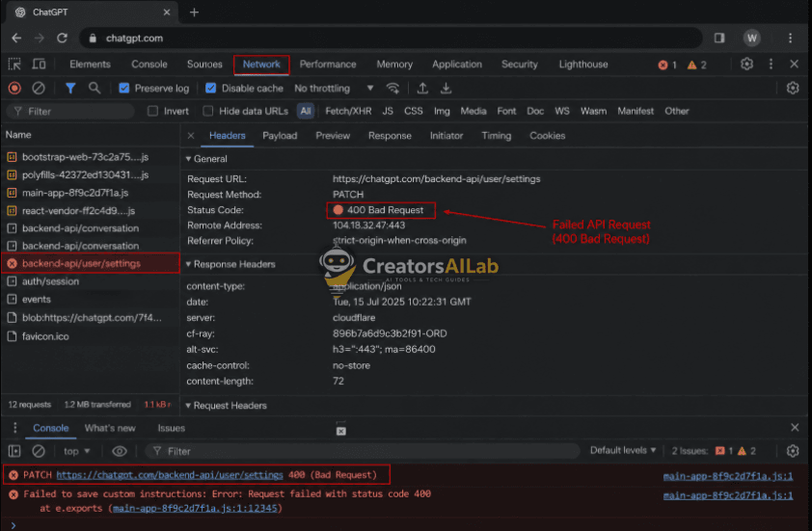Switch to the Sources panel

click(204, 65)
